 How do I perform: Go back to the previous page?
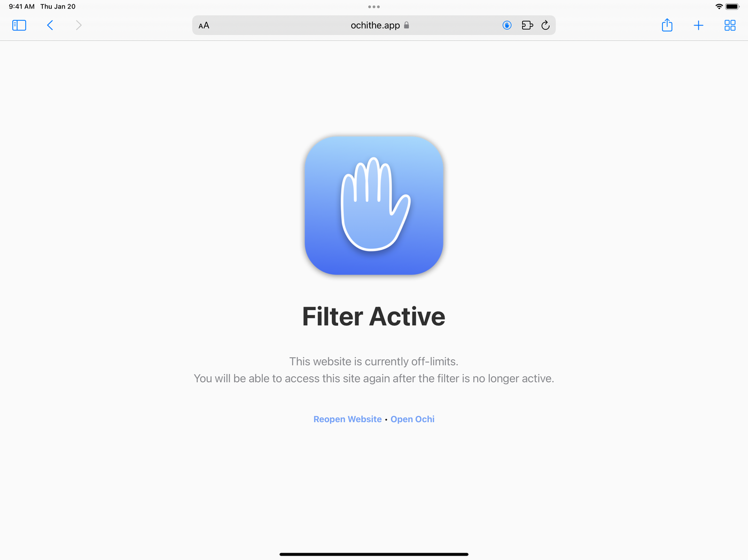click(x=50, y=25)
